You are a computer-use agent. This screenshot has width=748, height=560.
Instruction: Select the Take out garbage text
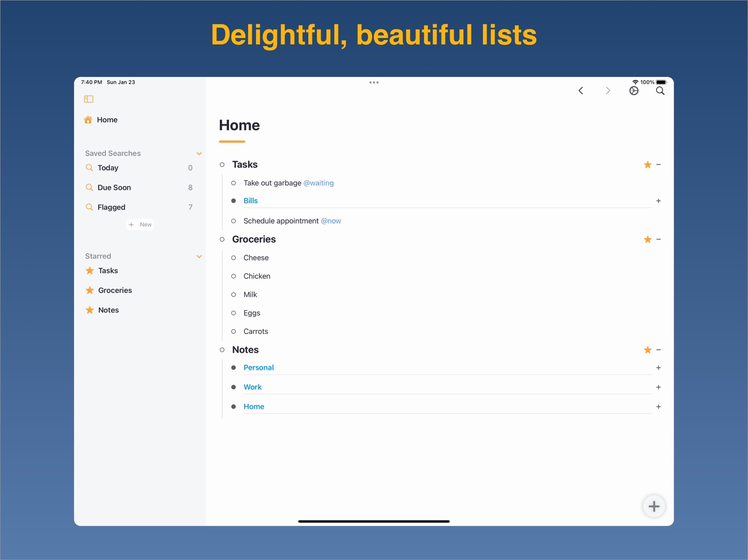[272, 183]
